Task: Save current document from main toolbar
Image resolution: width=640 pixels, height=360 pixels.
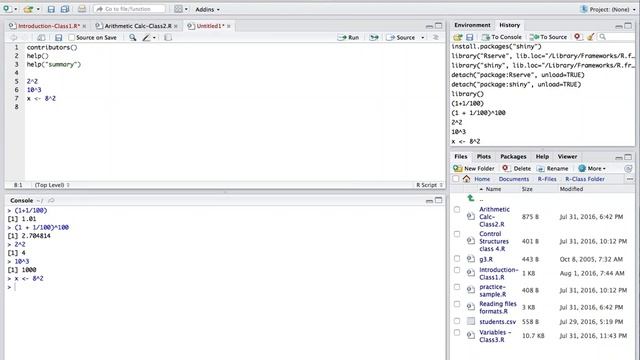Action: [51, 9]
